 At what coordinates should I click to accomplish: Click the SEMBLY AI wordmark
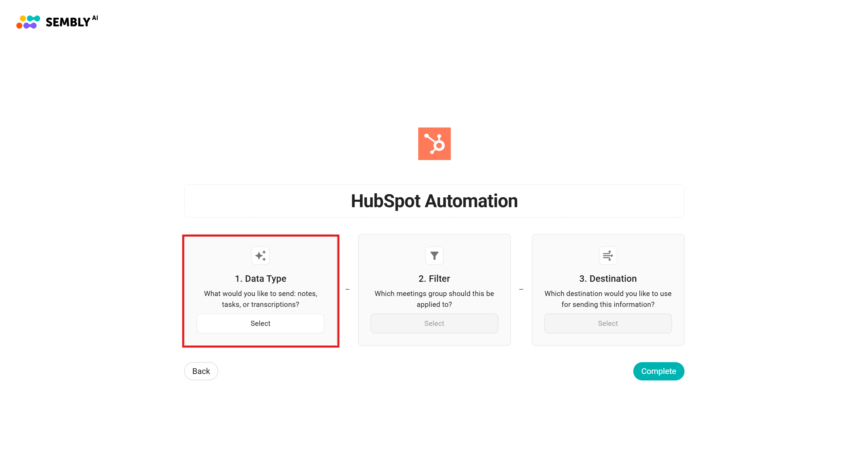(x=72, y=22)
